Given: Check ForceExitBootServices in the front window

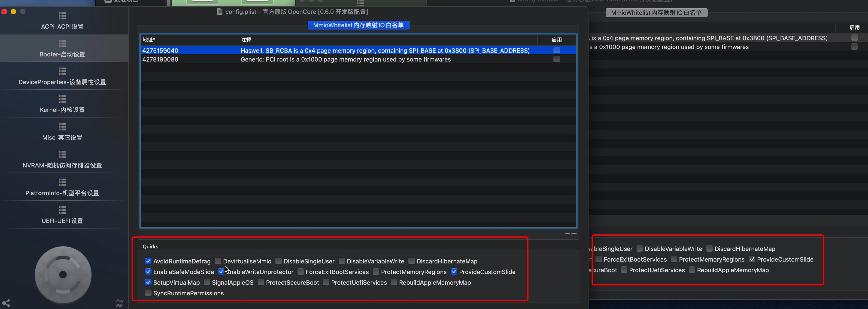Looking at the screenshot, I should [300, 272].
